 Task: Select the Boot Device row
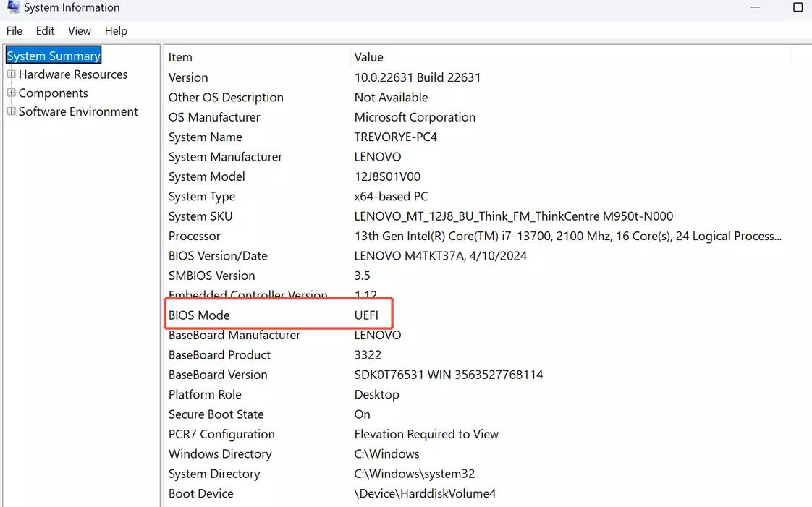coord(201,494)
